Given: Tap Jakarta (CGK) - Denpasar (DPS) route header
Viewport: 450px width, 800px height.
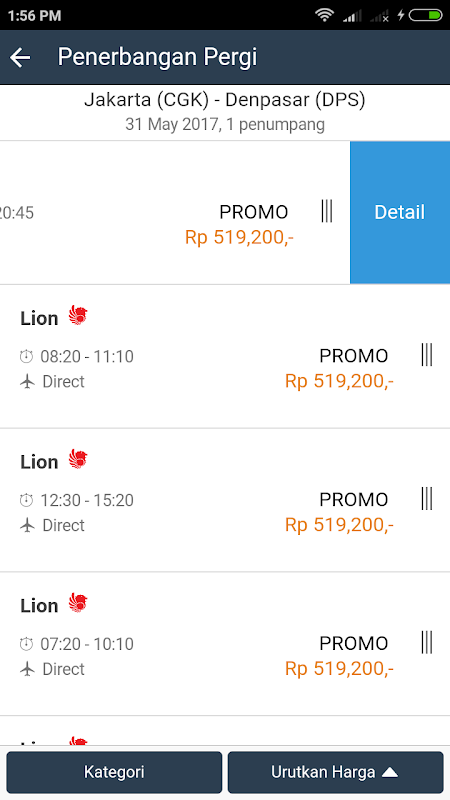Looking at the screenshot, I should (225, 100).
